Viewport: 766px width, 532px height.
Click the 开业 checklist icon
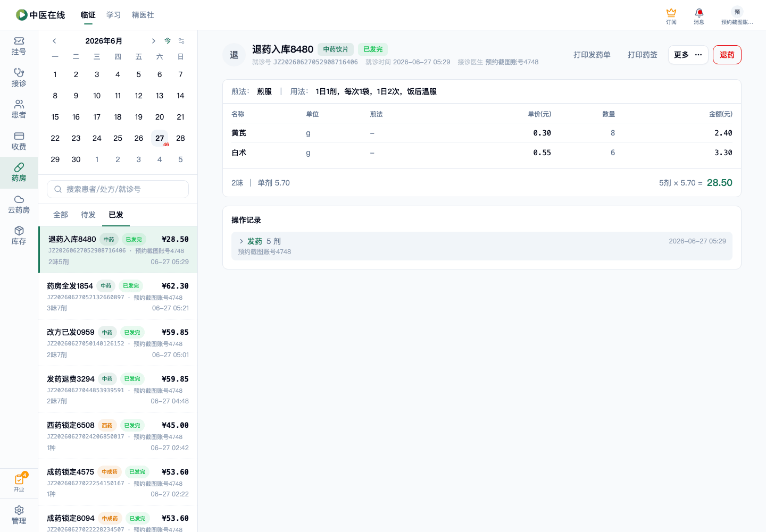click(19, 483)
